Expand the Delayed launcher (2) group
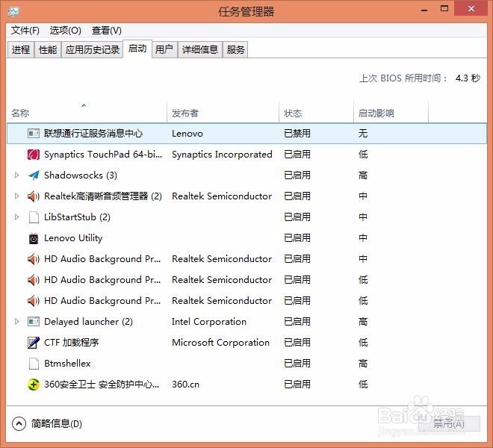493x448 pixels. pyautogui.click(x=17, y=321)
